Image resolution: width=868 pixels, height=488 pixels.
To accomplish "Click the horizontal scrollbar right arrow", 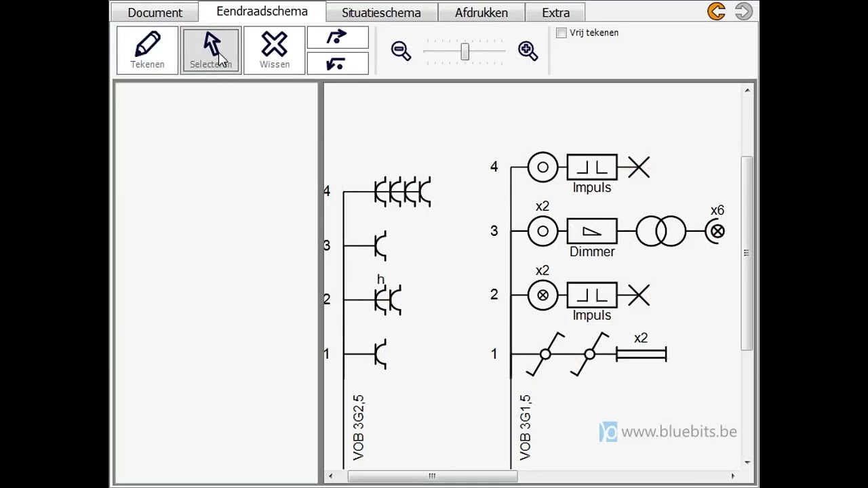I will 733,476.
